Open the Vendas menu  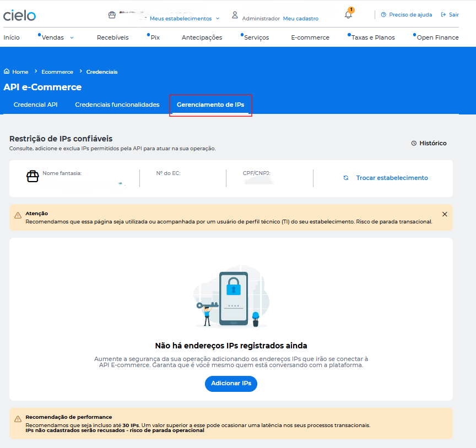coord(52,37)
